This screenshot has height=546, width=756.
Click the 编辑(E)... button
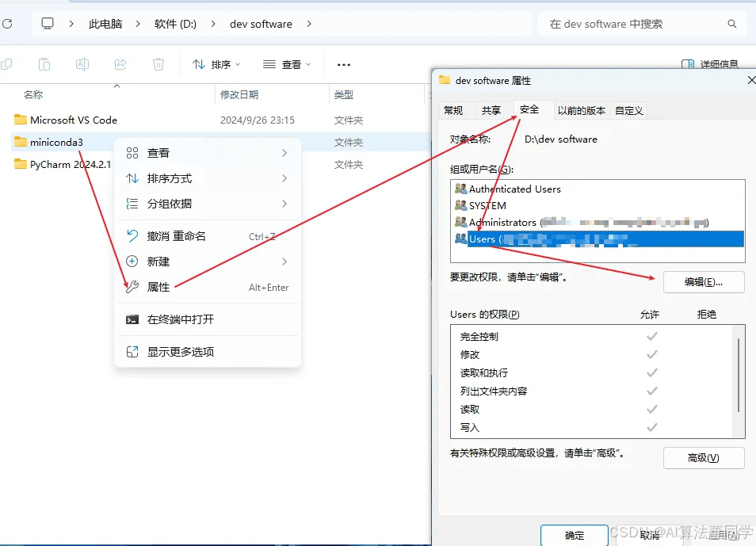pos(704,282)
